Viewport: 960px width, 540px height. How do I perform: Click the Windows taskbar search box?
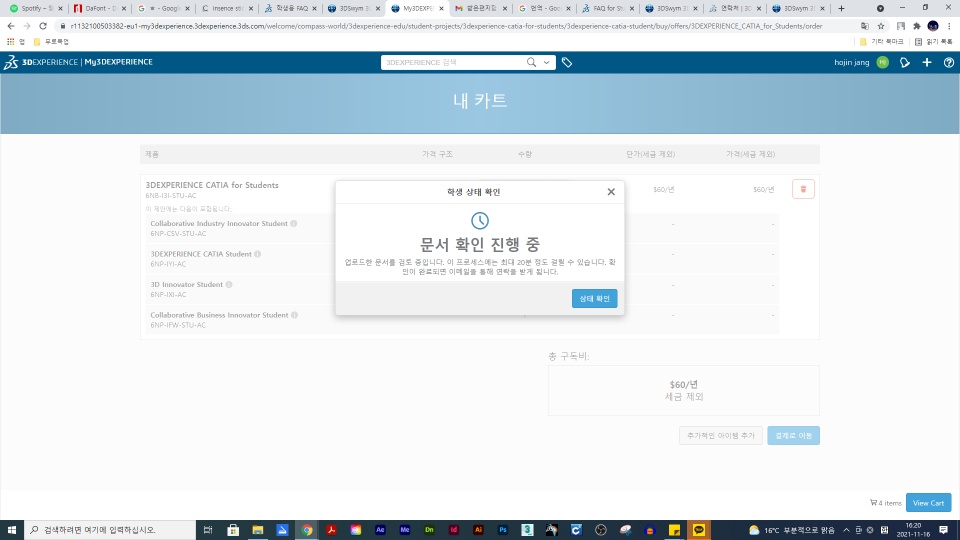(110, 530)
